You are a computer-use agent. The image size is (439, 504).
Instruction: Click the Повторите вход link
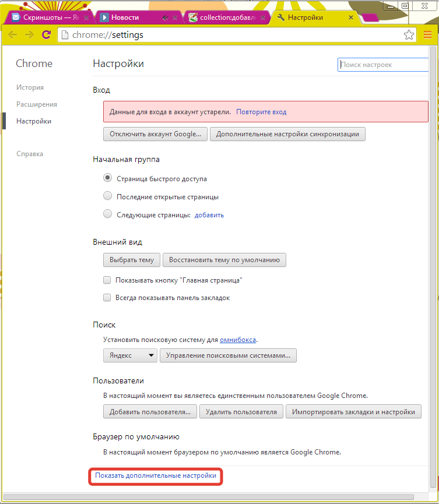pos(261,112)
